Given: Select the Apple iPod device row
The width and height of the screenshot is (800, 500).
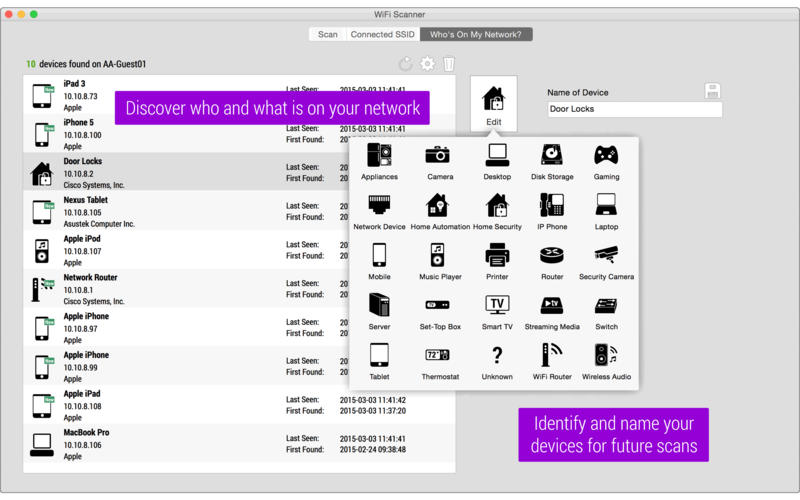Looking at the screenshot, I should pyautogui.click(x=239, y=251).
